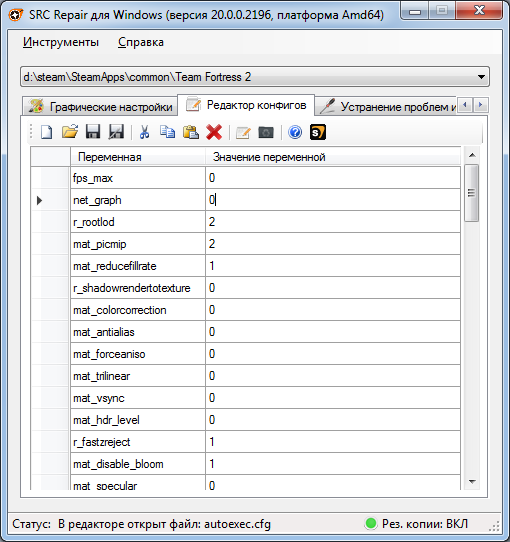Screen dimensions: 510x542
Task: Select the mat_antialias cell
Action: [138, 332]
